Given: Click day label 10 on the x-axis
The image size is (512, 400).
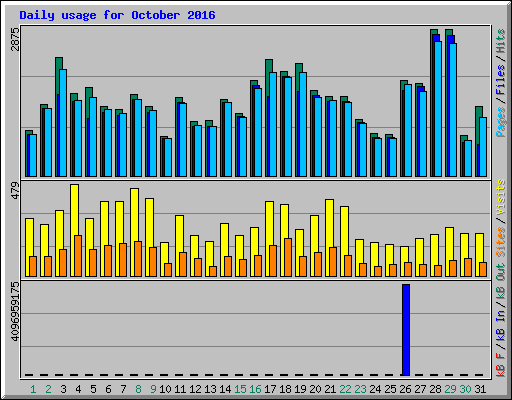Looking at the screenshot, I should click(x=165, y=389).
